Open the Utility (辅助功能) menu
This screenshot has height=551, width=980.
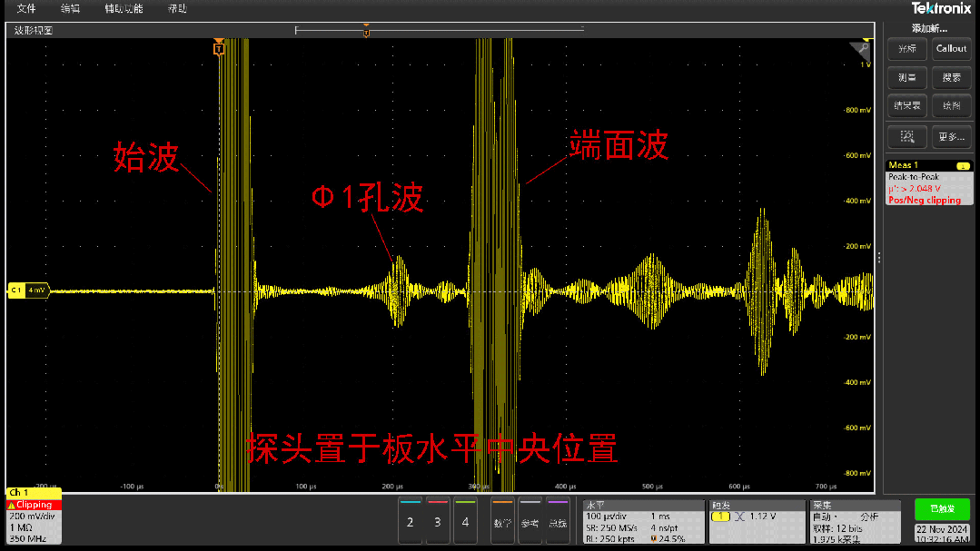[123, 8]
